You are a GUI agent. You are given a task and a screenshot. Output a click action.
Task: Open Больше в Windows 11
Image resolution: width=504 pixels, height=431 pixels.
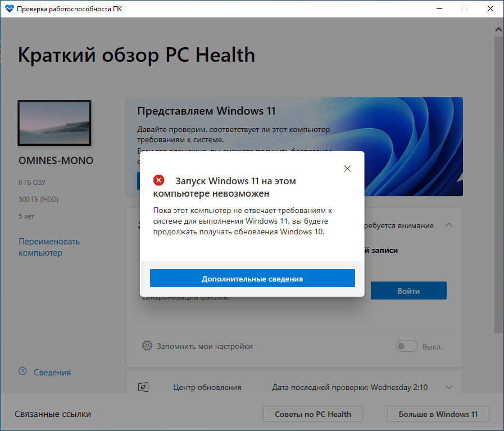pyautogui.click(x=438, y=414)
